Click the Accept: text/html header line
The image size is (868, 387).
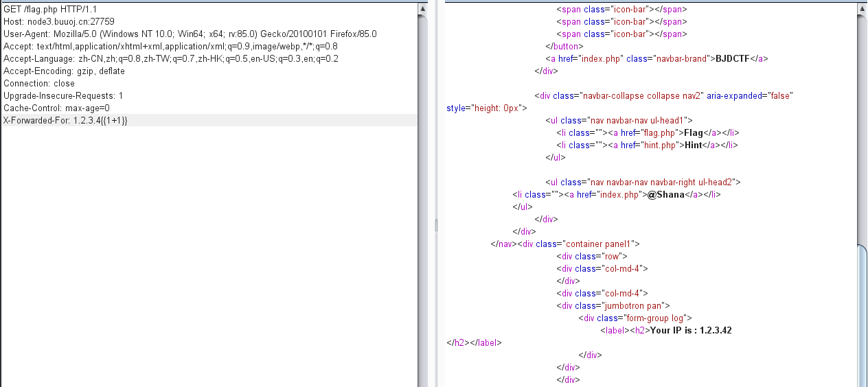170,46
